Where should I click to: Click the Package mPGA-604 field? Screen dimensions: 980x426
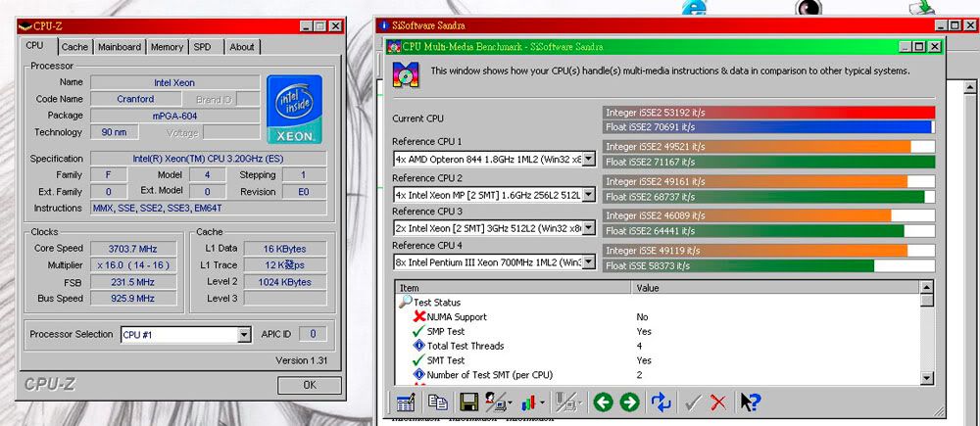pos(175,116)
